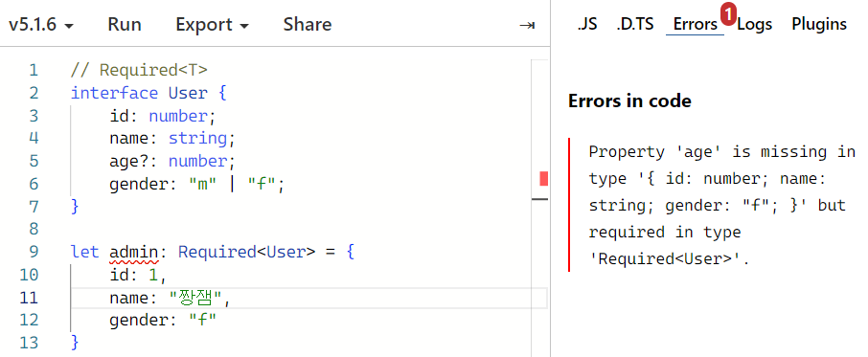This screenshot has width=868, height=357.
Task: Click the Share button
Action: pyautogui.click(x=308, y=25)
